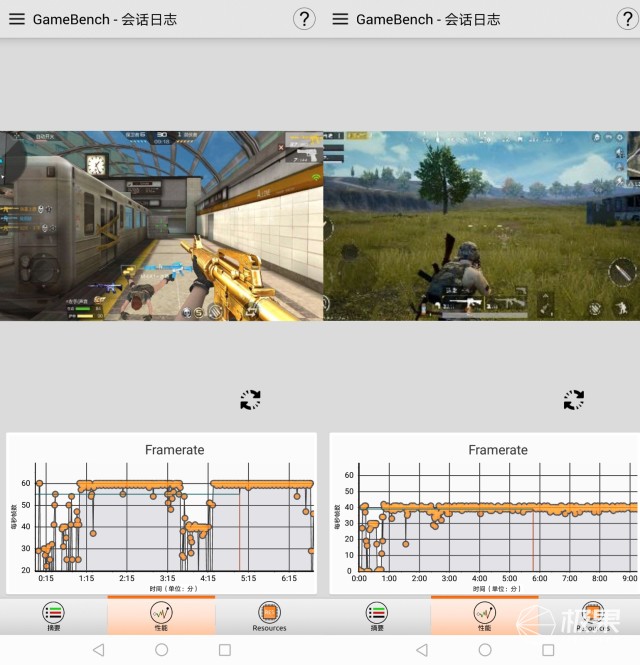Tap the Framerate title of left chart
Viewport: 640px width, 665px height.
click(x=174, y=450)
